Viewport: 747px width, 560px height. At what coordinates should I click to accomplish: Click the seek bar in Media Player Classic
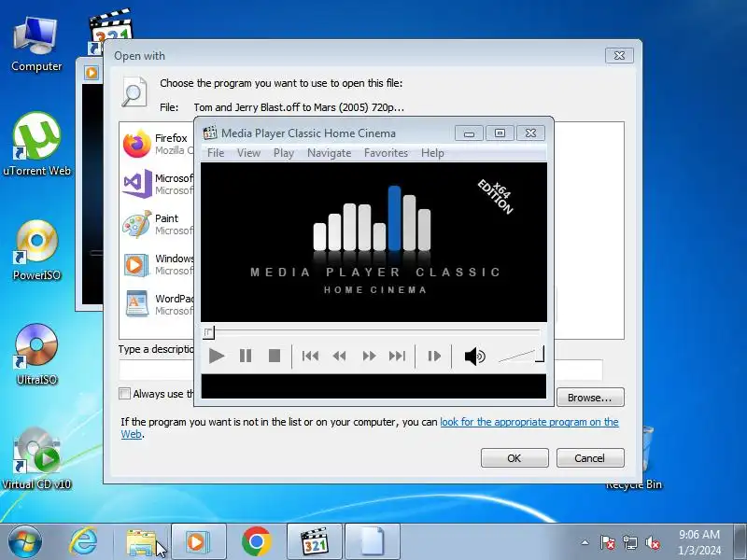click(x=373, y=332)
